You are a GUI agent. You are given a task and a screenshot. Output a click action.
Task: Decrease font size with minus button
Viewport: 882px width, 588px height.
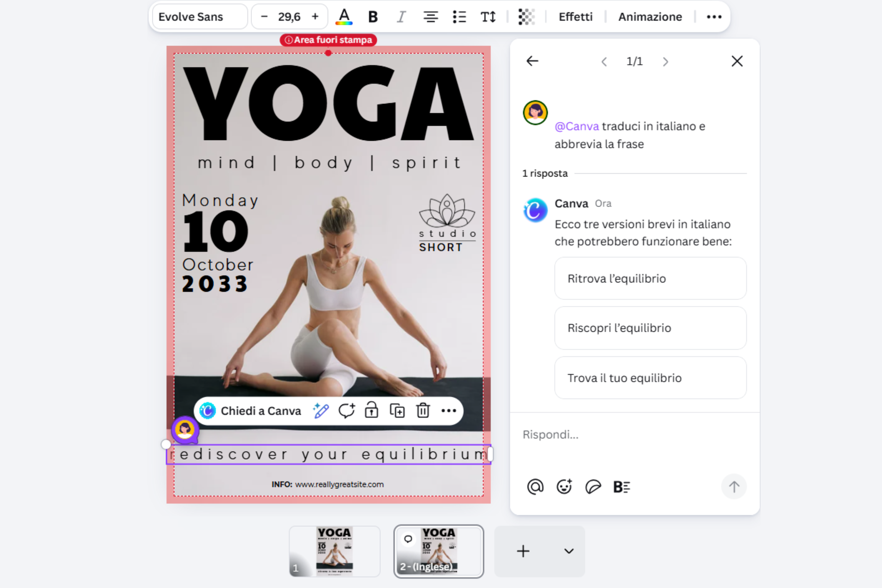coord(264,17)
